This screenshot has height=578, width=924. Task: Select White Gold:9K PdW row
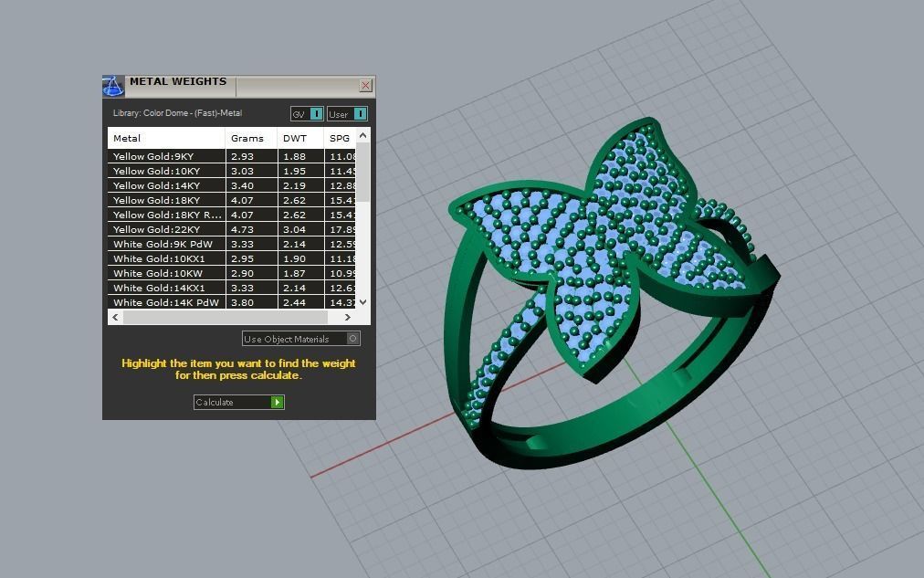(x=232, y=244)
